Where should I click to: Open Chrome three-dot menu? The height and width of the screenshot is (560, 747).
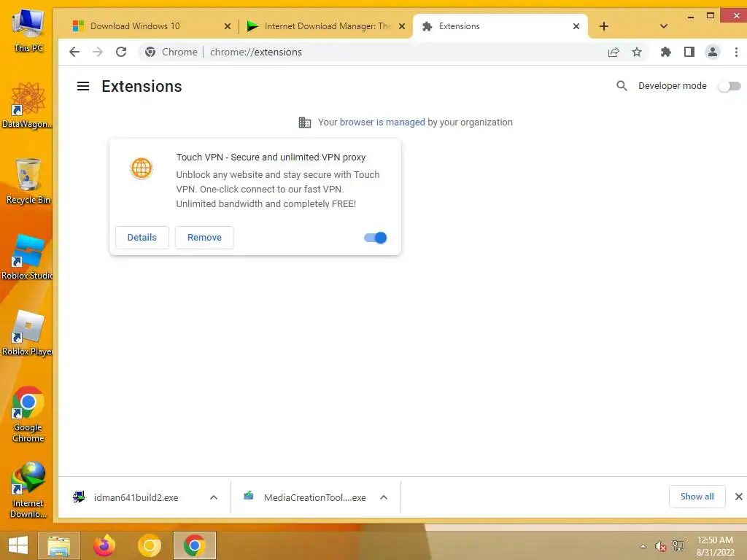coord(736,52)
